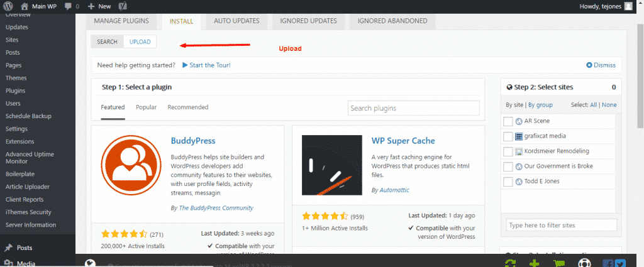644x267 pixels.
Task: Click the Start the Tour! link
Action: pyautogui.click(x=206, y=65)
